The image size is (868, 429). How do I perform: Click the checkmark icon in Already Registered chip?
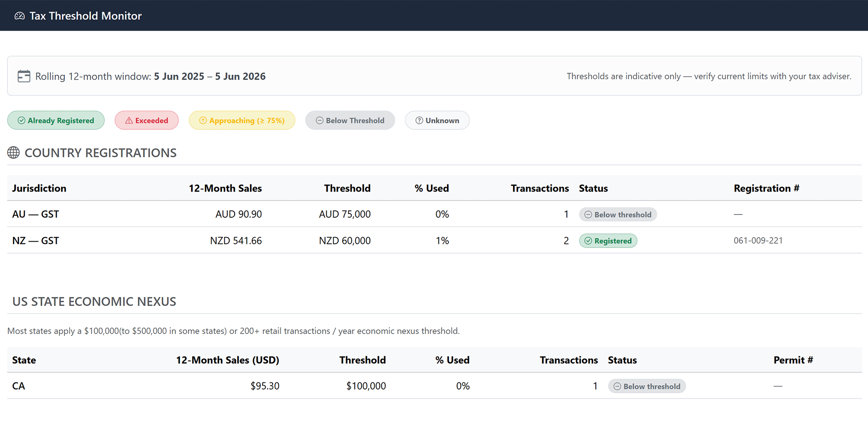click(21, 120)
